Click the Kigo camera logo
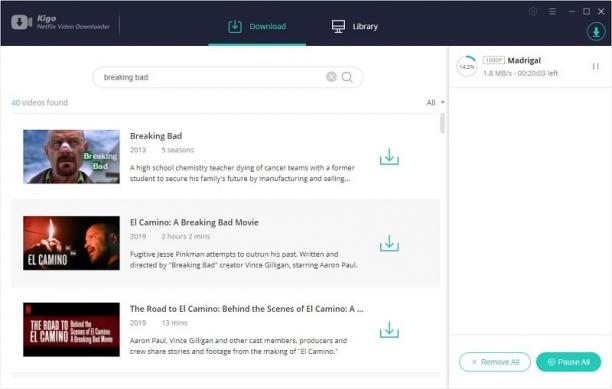Viewport: 612px width, 389px height. coord(21,22)
